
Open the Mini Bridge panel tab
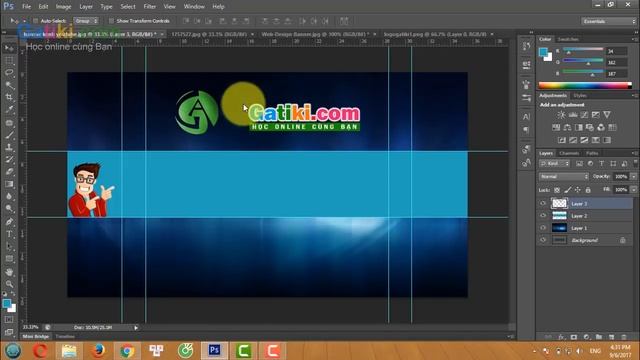tap(36, 336)
